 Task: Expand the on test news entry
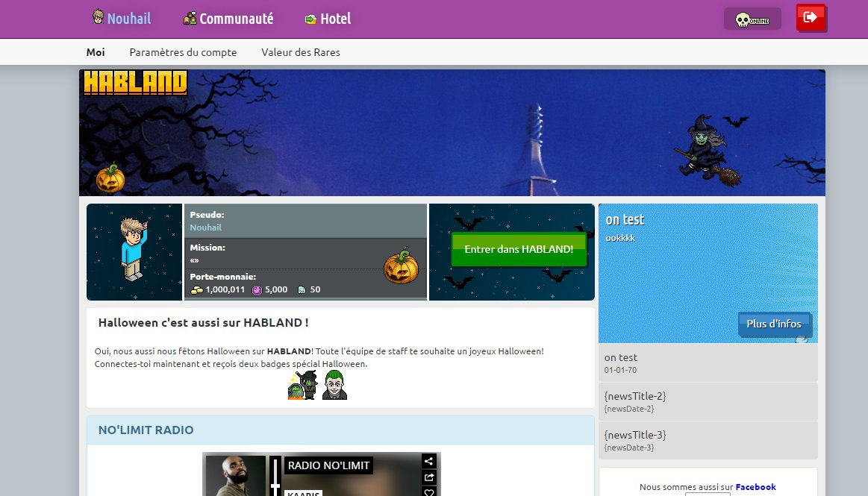click(708, 363)
